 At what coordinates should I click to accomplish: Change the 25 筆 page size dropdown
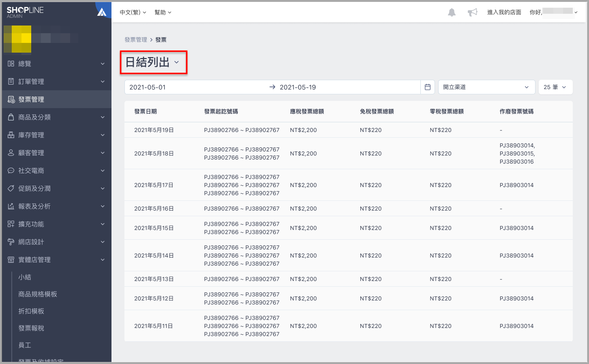coord(555,87)
